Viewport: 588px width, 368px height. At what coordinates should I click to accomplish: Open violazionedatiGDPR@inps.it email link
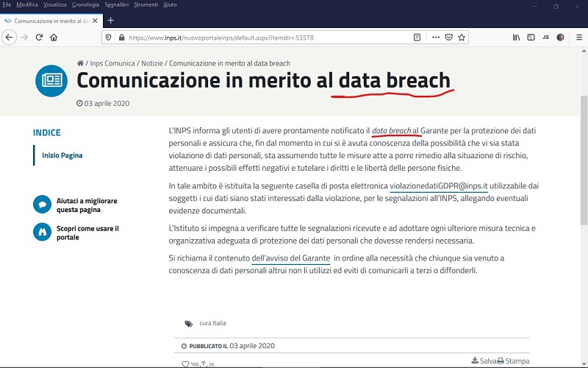[x=439, y=186]
